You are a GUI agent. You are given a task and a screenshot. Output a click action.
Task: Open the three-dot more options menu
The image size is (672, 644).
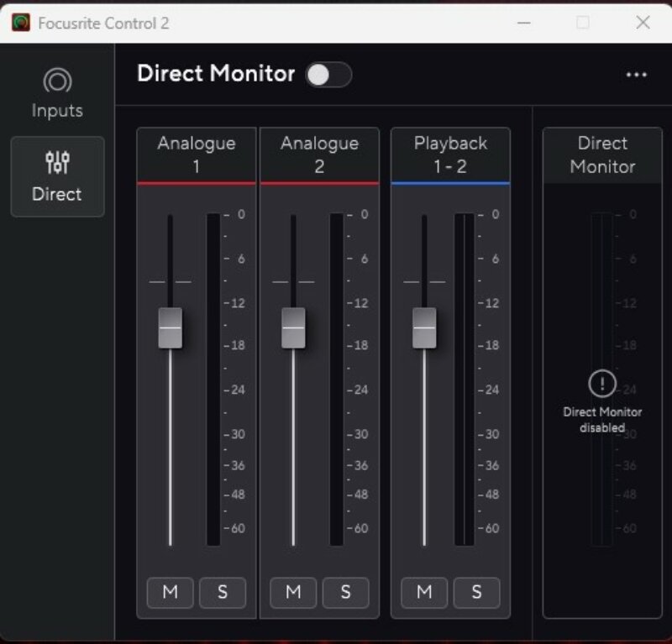pyautogui.click(x=636, y=75)
